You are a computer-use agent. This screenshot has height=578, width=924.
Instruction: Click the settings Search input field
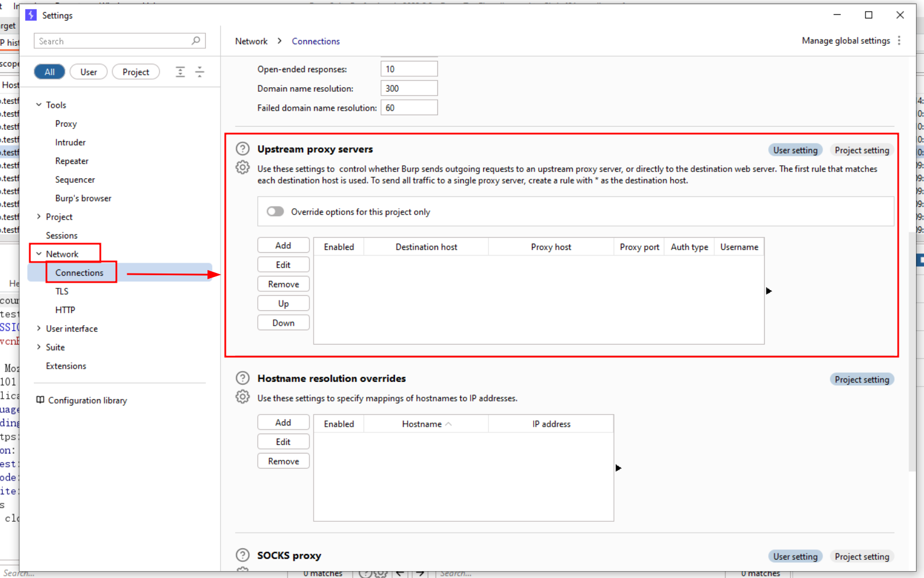113,41
